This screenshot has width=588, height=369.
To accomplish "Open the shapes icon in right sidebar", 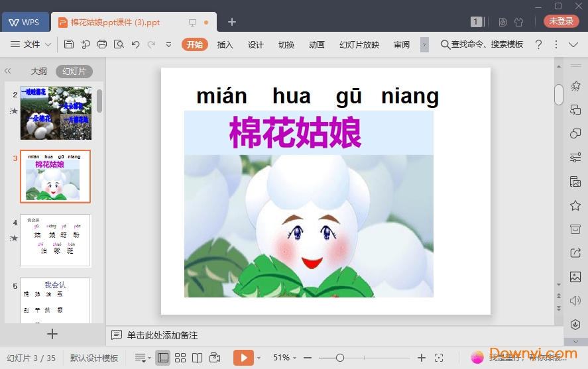I will [575, 134].
